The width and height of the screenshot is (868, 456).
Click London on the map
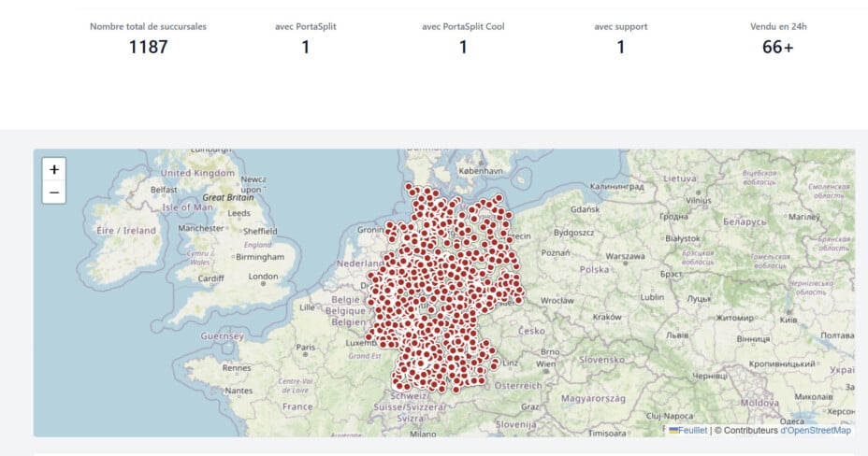(x=263, y=276)
